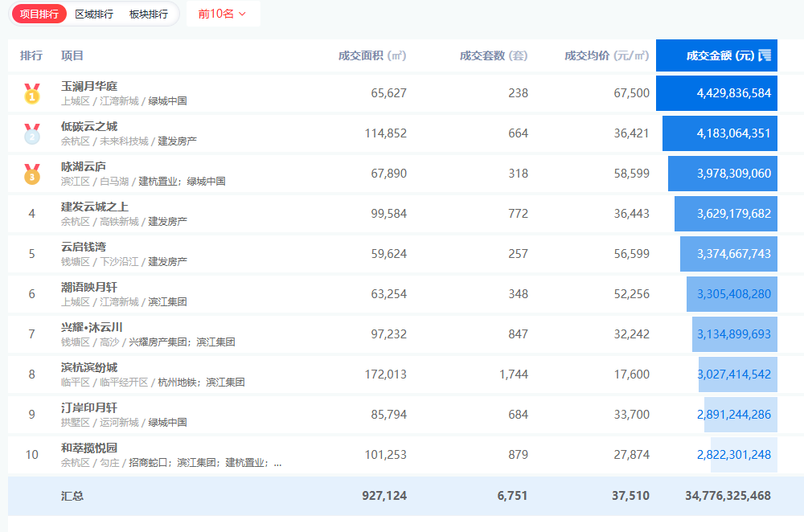Viewport: 804px width, 532px height.
Task: Click total amount 34,776,325,468
Action: (x=728, y=496)
